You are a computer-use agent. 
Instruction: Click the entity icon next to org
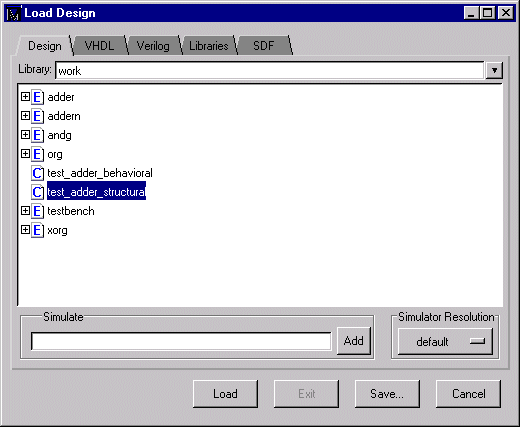coord(37,154)
